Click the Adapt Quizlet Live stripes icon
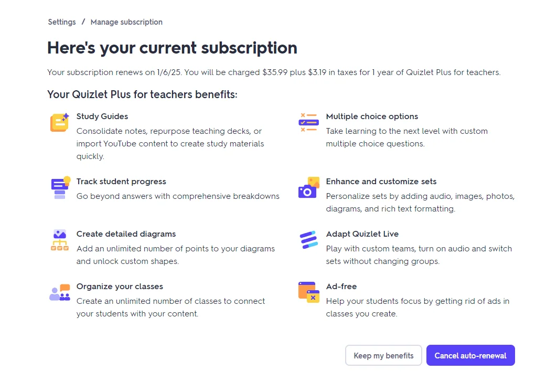This screenshot has width=546, height=392. 308,240
